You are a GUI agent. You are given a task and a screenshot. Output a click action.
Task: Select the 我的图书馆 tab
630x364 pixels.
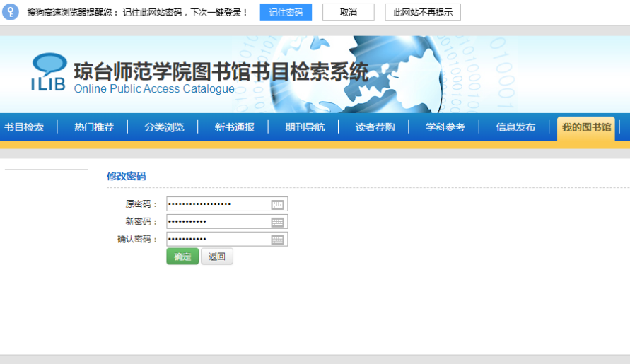[x=586, y=127]
